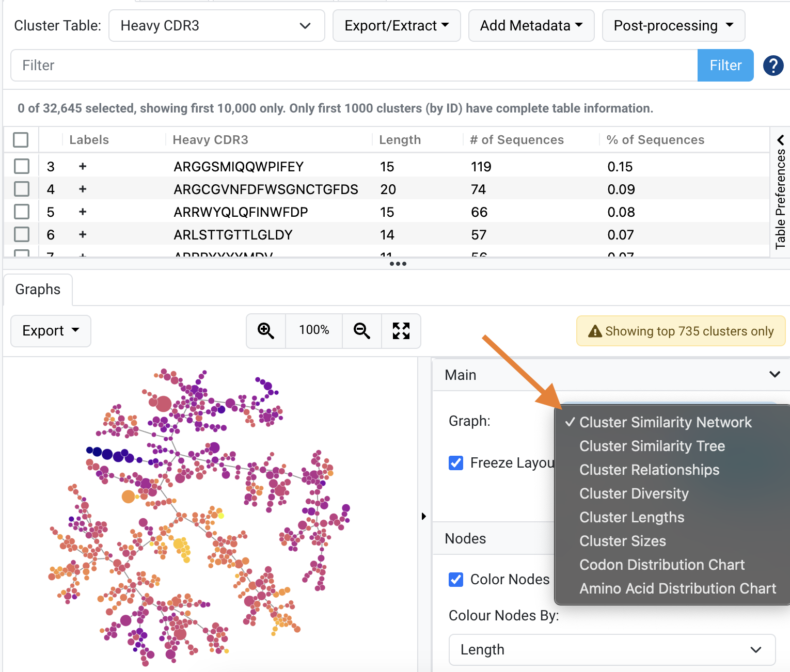Viewport: 790px width, 672px height.
Task: Click the plus label icon for cluster 3
Action: pos(83,166)
